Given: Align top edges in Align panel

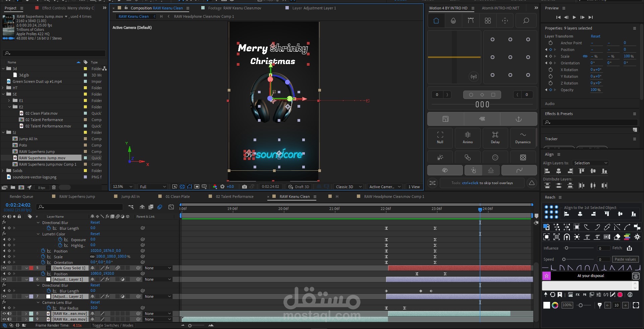Looking at the screenshot, I should coord(582,171).
